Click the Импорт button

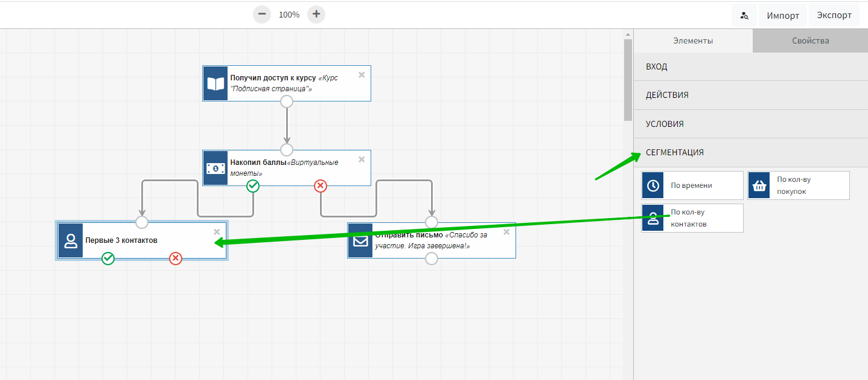783,16
